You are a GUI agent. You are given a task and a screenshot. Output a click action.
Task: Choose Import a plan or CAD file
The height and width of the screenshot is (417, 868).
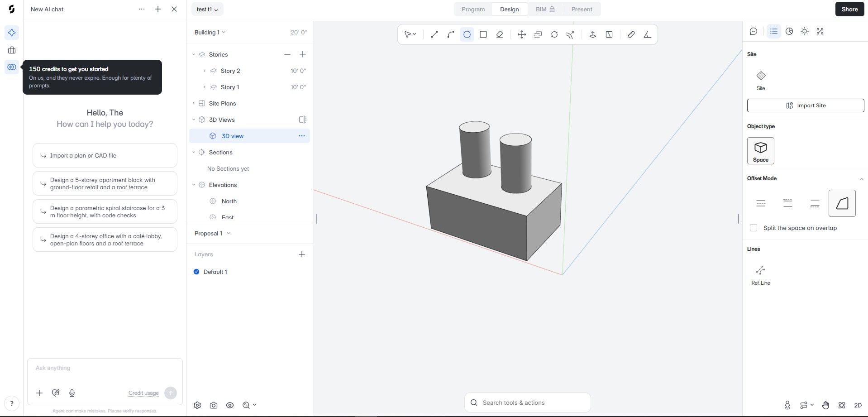(x=105, y=155)
